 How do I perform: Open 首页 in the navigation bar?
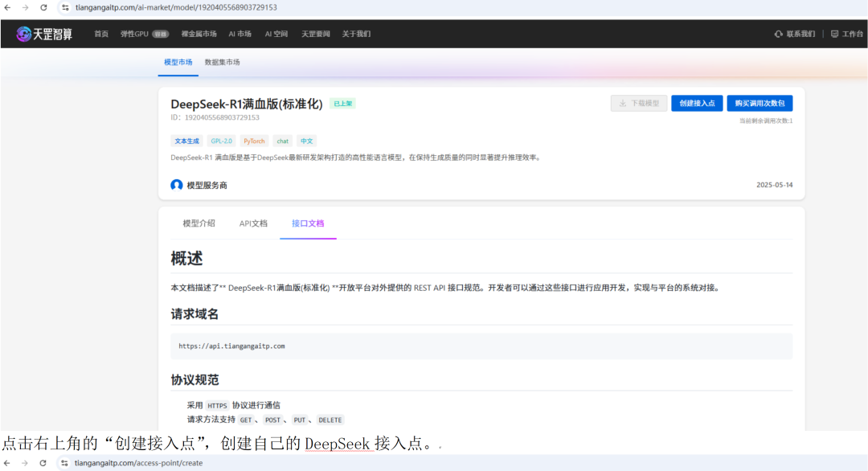(101, 35)
